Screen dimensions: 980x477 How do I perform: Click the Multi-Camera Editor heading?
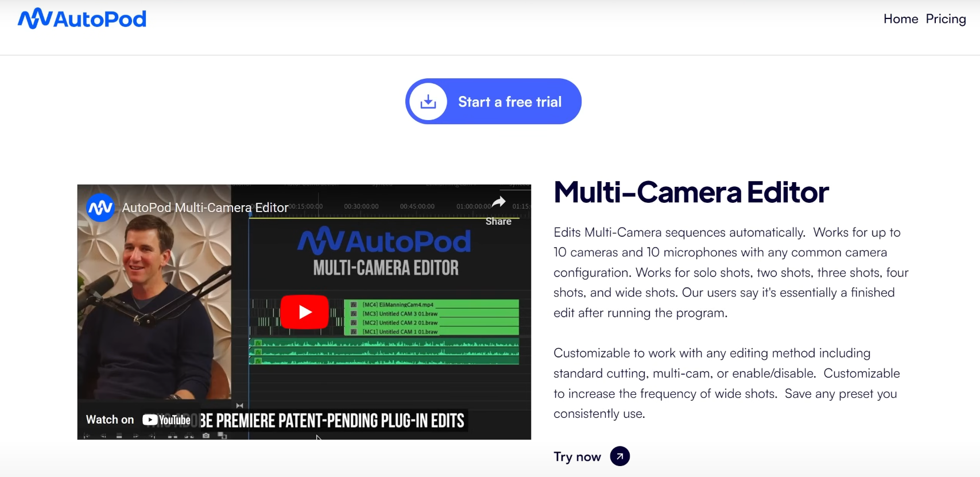point(691,192)
